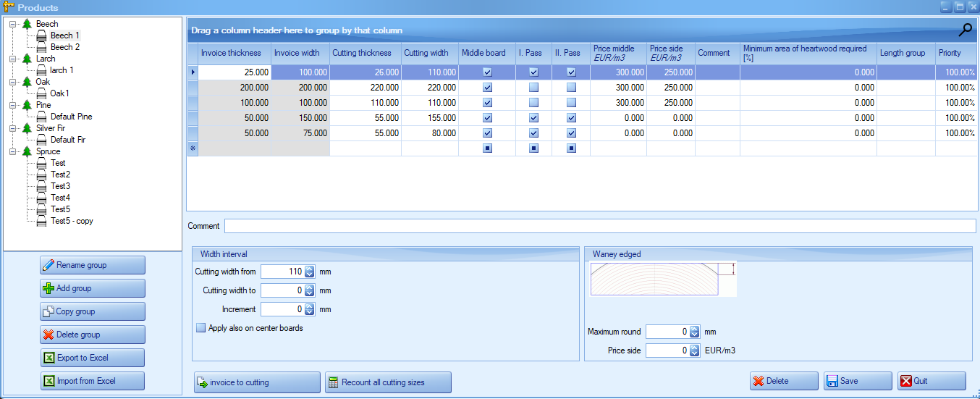The image size is (980, 399).
Task: Click the Comment text field below grid
Action: [x=600, y=226]
